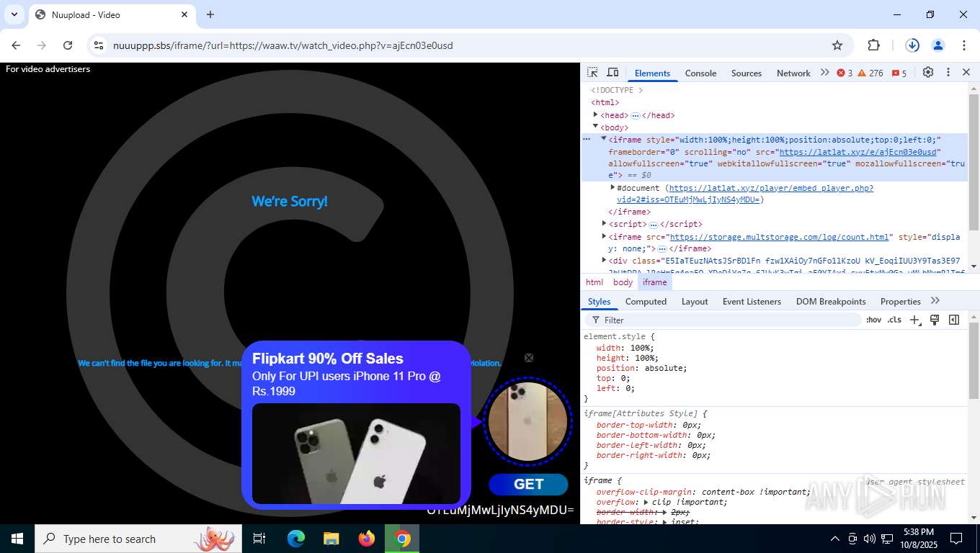Go back to previous page

[16, 45]
